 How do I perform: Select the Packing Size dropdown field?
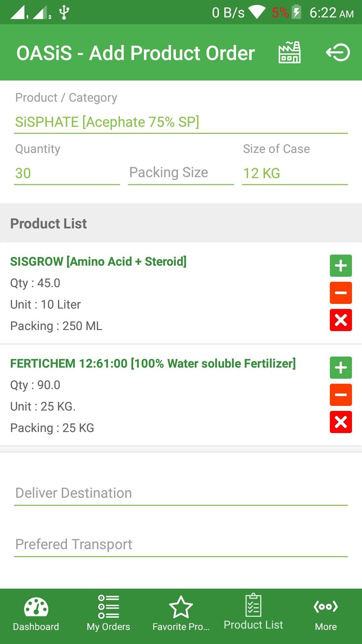coord(181,173)
